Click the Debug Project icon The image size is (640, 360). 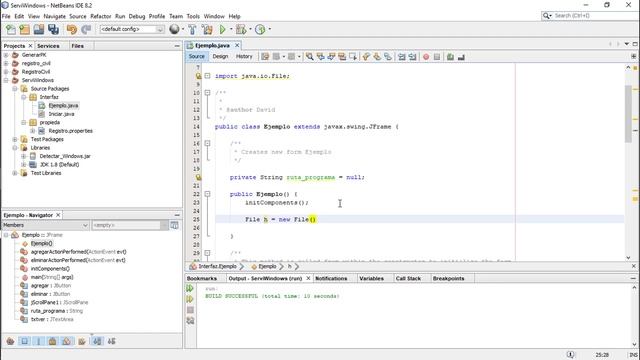coord(241,29)
